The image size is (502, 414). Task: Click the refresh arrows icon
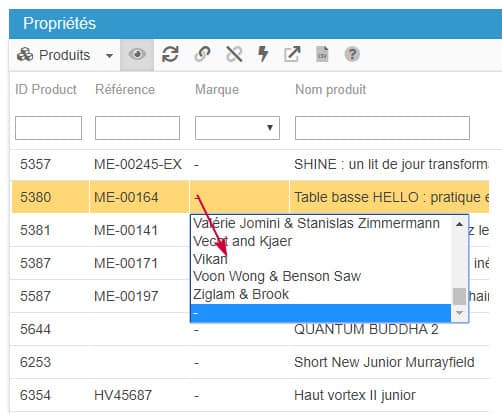coord(170,54)
